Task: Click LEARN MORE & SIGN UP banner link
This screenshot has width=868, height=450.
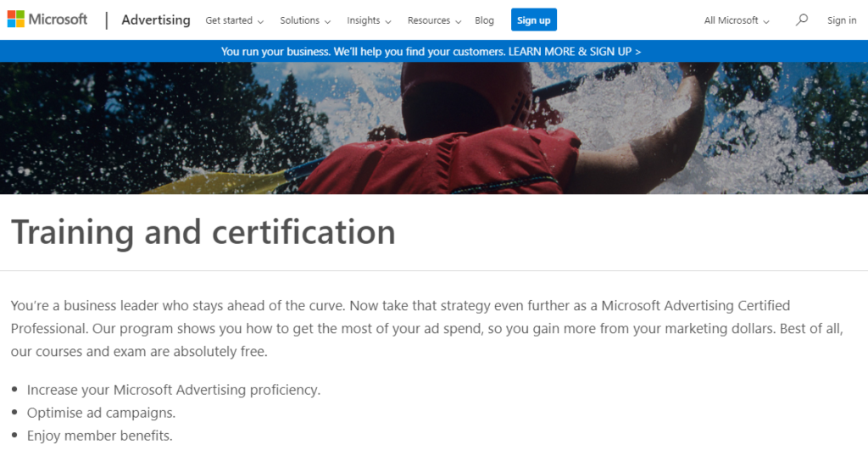Action: (x=575, y=52)
